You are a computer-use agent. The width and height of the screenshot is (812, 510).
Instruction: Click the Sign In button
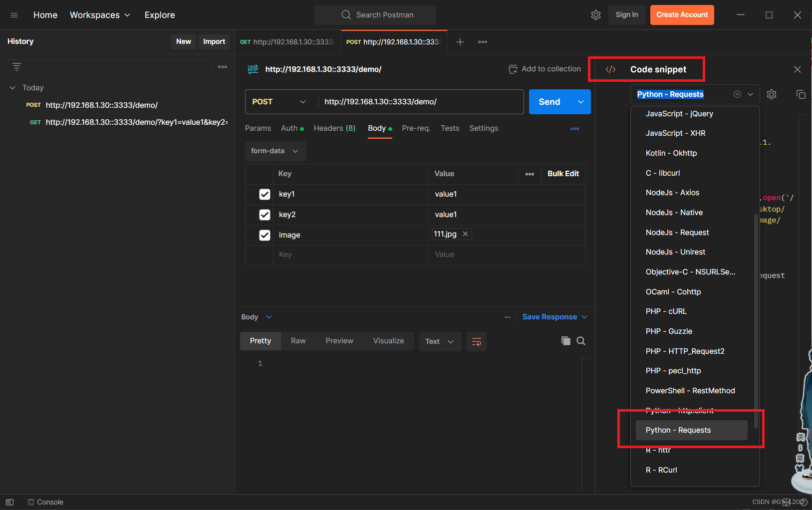click(627, 15)
